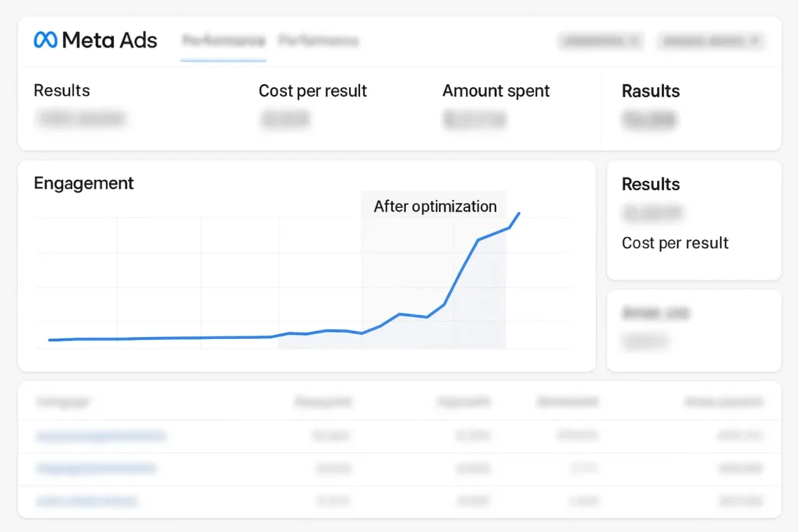Open the first blurred dropdown at top right
798x532 pixels.
[x=600, y=41]
